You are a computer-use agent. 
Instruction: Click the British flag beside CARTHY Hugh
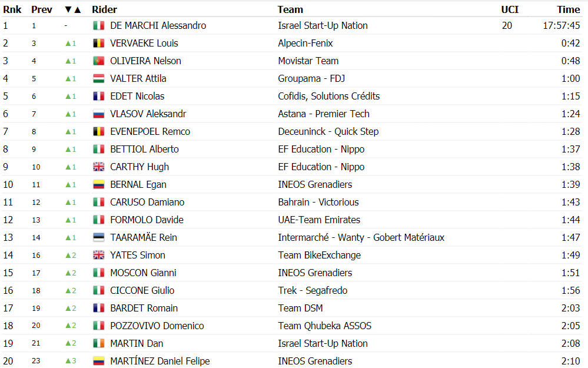click(x=99, y=167)
